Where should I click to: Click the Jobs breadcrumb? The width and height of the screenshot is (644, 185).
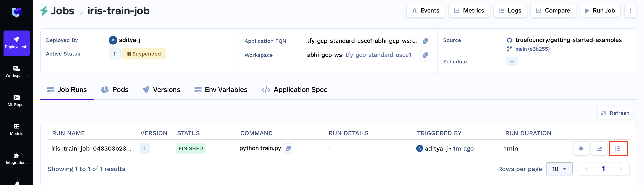click(x=62, y=11)
